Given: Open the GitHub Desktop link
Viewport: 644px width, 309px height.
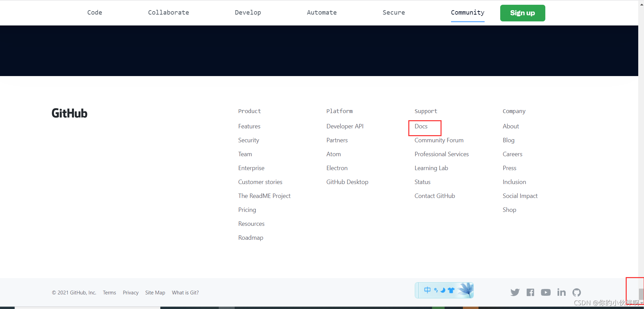Looking at the screenshot, I should [x=347, y=182].
